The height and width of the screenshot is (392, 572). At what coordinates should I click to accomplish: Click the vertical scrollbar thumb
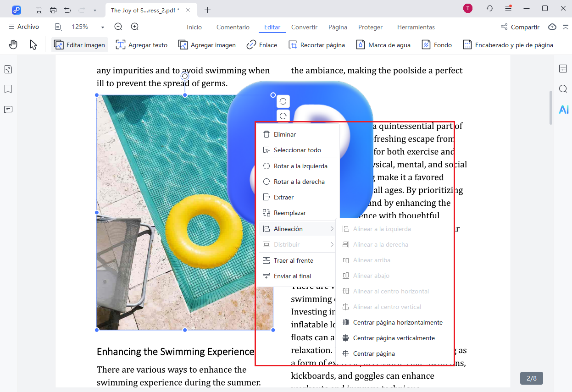click(551, 108)
